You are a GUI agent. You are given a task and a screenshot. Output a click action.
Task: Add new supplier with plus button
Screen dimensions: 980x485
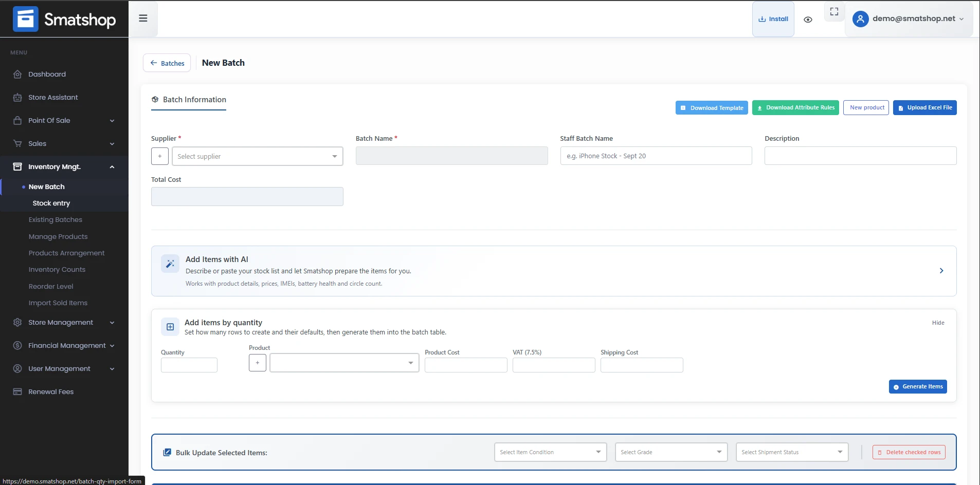(160, 156)
